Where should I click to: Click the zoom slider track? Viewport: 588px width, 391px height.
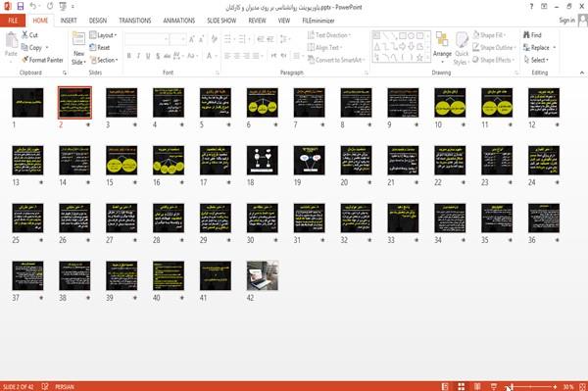click(532, 386)
